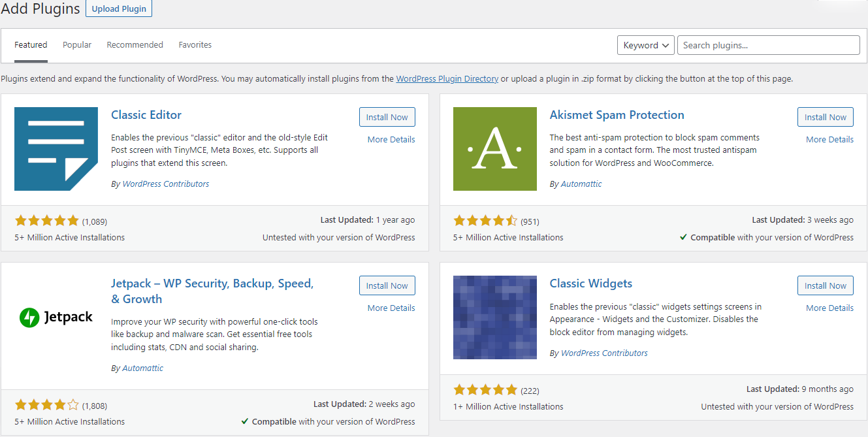This screenshot has width=868, height=437.
Task: Install the Classic Widgets plugin now
Action: tap(826, 285)
